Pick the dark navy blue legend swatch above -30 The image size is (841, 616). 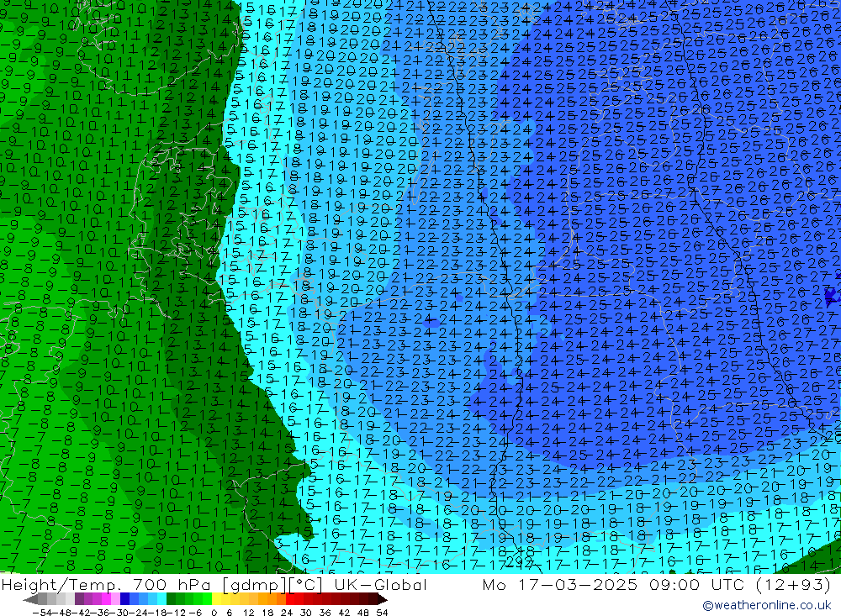tap(124, 599)
